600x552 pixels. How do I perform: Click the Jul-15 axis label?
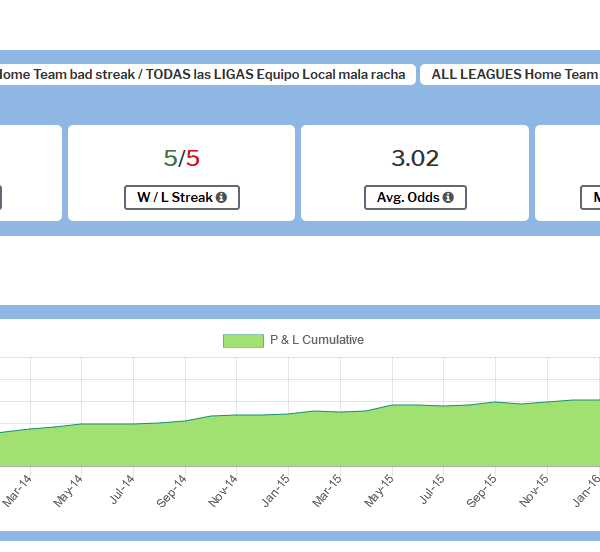(x=433, y=489)
